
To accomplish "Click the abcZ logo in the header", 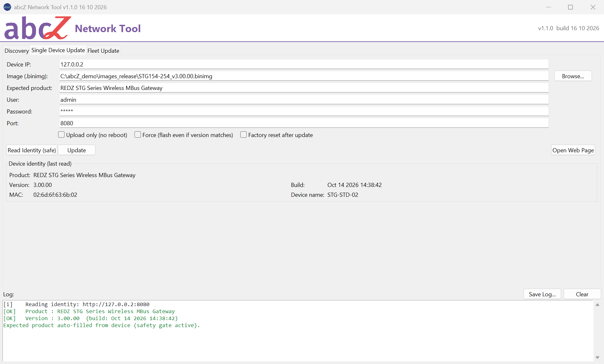I will pyautogui.click(x=38, y=28).
